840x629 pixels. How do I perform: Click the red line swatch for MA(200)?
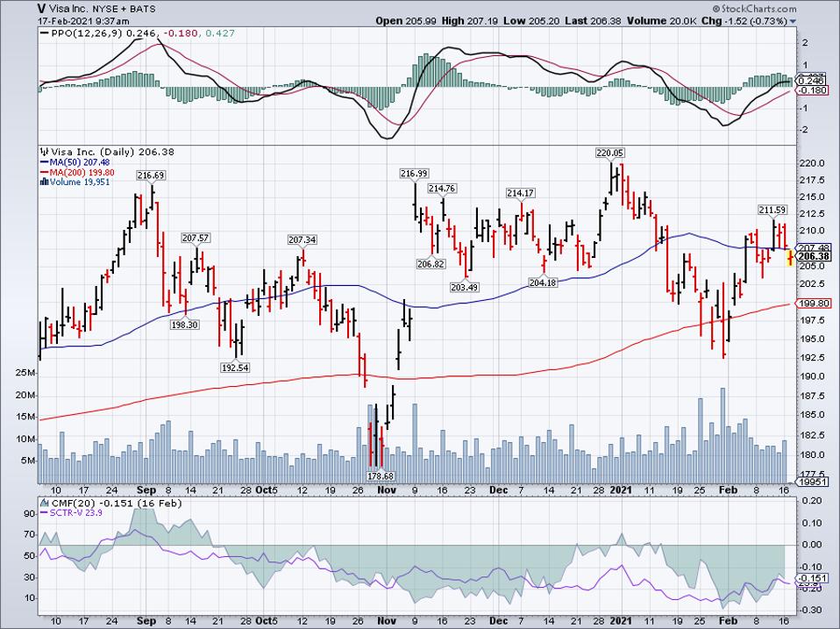tap(45, 173)
